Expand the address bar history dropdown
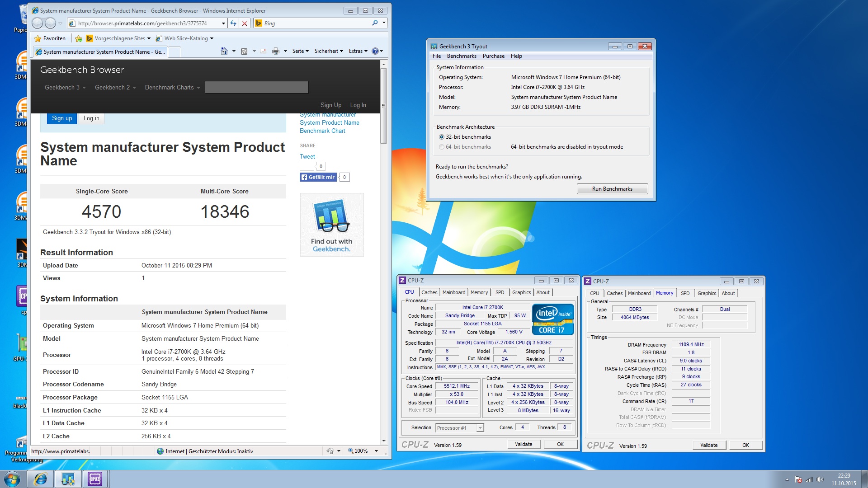This screenshot has width=868, height=488. 223,23
